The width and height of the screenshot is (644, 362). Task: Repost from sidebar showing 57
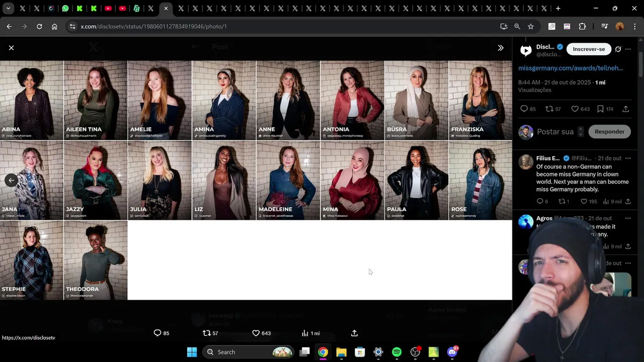(x=549, y=109)
